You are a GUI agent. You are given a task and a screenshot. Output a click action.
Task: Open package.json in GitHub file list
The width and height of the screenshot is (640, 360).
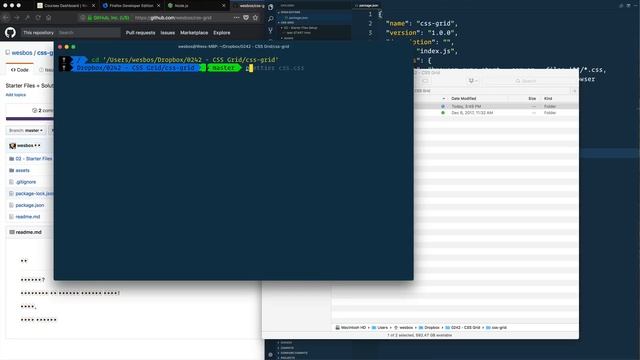pos(30,205)
